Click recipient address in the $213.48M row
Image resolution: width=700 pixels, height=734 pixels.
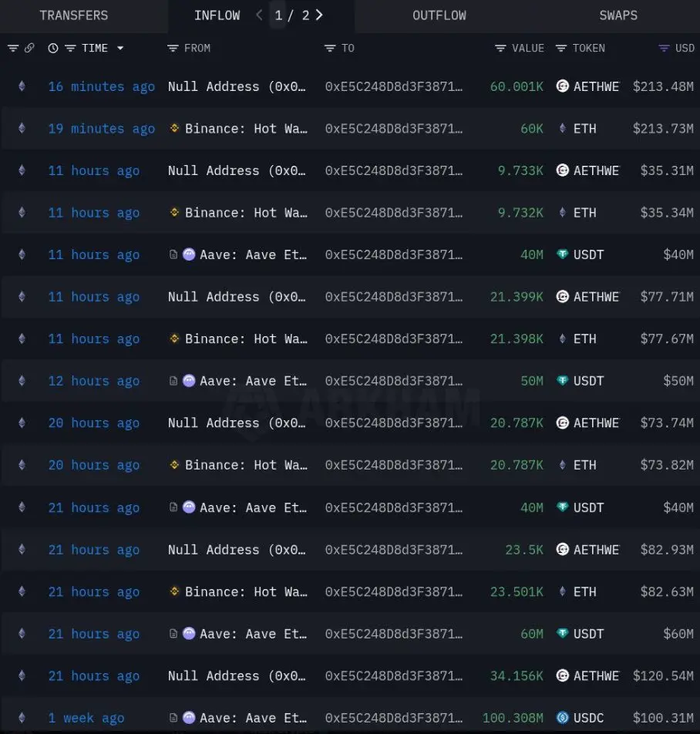click(x=393, y=86)
